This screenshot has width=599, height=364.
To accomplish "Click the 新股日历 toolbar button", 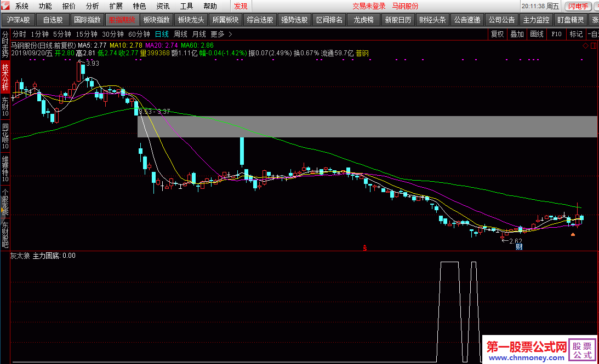I will (398, 20).
